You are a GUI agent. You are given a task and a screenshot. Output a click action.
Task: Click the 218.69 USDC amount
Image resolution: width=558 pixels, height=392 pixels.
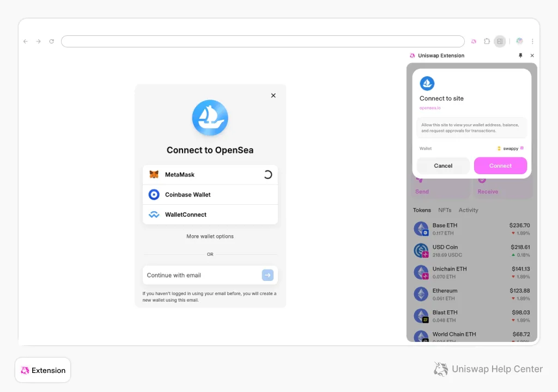pyautogui.click(x=447, y=255)
